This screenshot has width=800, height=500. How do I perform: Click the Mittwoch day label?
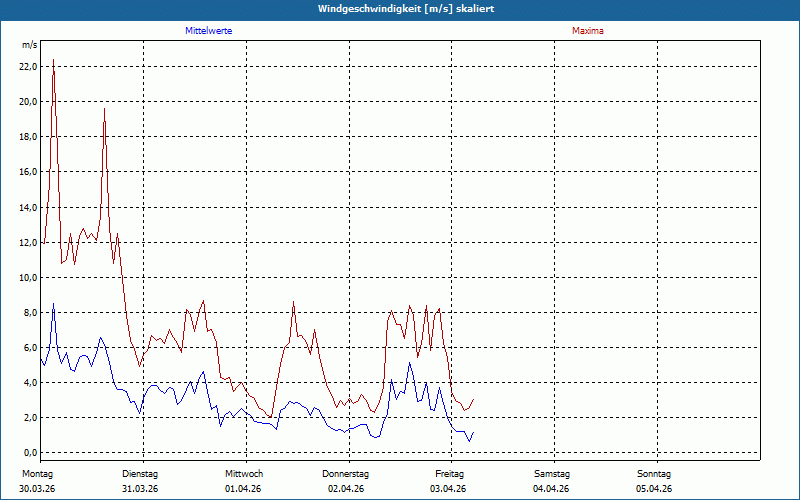click(x=244, y=474)
